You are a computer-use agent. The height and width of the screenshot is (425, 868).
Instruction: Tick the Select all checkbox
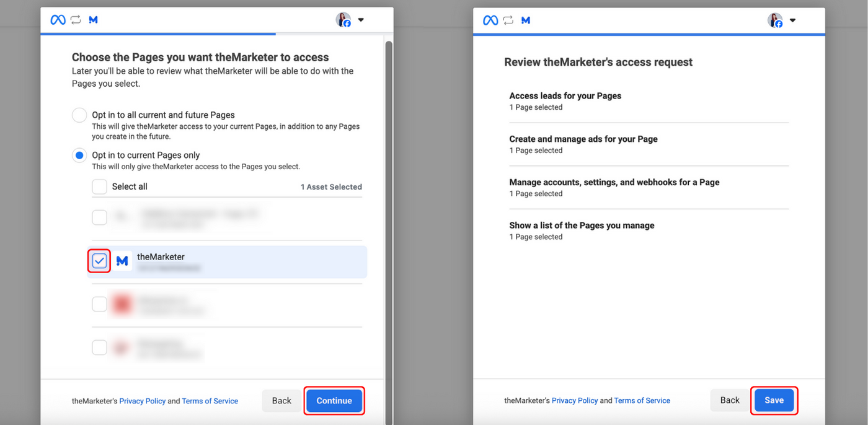pyautogui.click(x=99, y=186)
